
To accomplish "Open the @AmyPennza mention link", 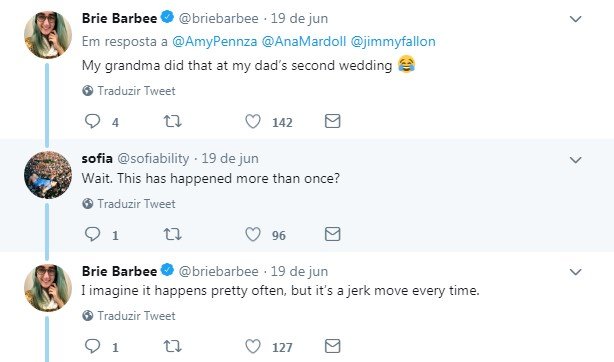I will (215, 42).
